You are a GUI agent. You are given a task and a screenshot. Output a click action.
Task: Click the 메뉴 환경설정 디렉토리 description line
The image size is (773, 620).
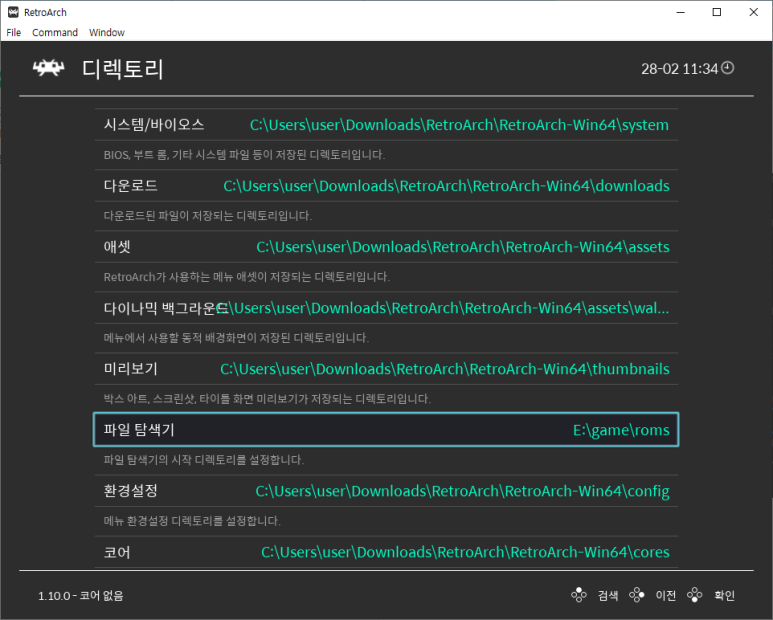pyautogui.click(x=192, y=521)
